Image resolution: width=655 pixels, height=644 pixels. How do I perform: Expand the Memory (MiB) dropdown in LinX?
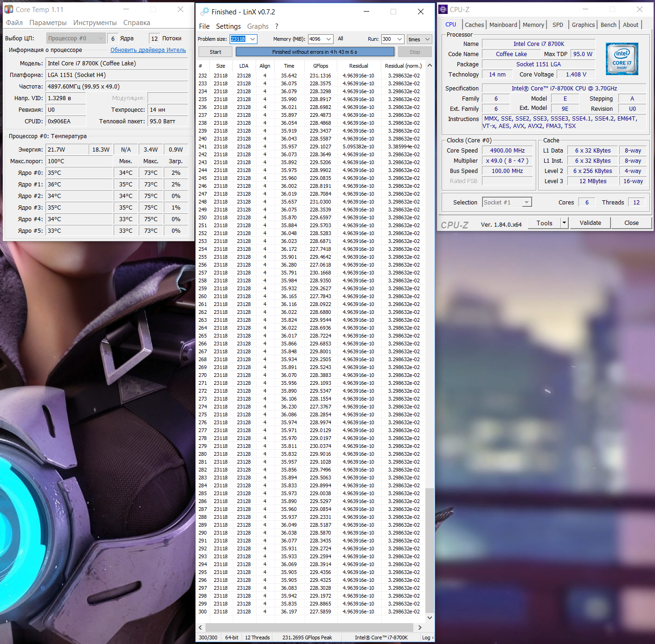[x=329, y=39]
